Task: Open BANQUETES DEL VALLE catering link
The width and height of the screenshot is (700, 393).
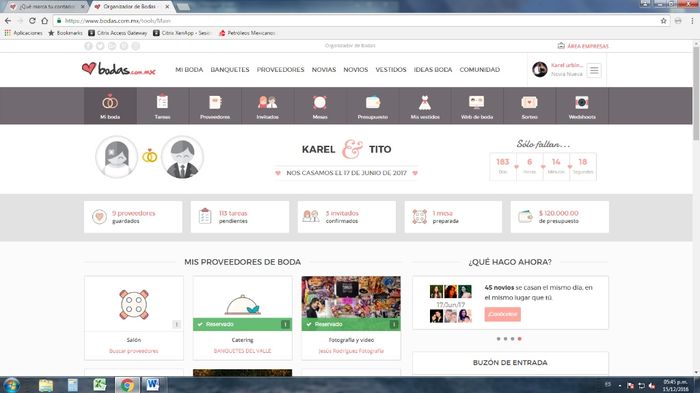Action: (x=242, y=351)
